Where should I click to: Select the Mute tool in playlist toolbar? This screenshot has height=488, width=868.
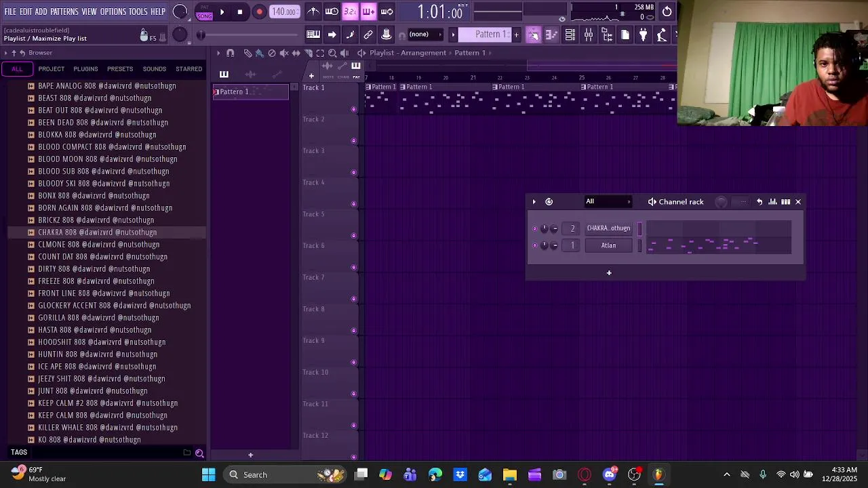click(x=284, y=53)
